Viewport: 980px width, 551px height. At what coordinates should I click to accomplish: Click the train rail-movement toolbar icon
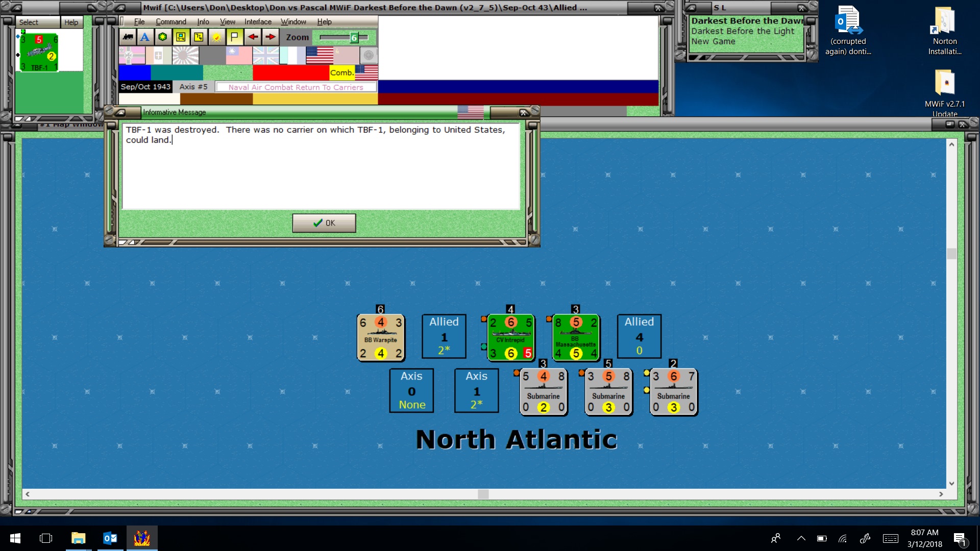pyautogui.click(x=128, y=37)
